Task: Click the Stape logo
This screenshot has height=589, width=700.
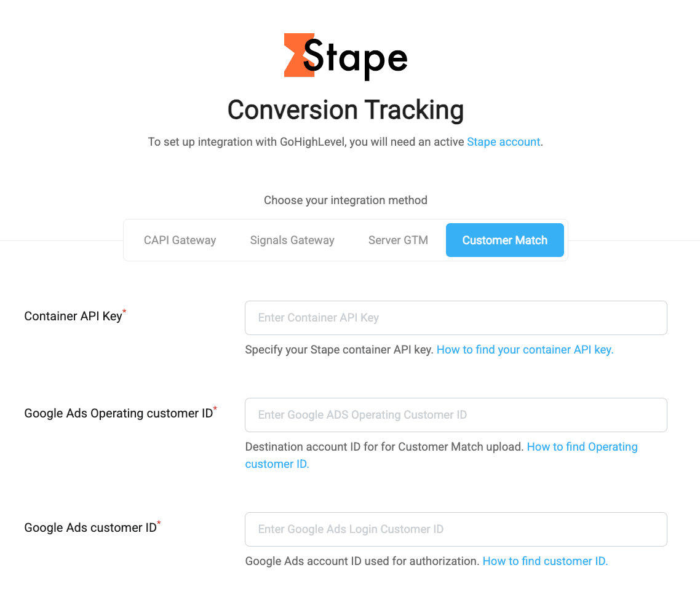Action: click(346, 56)
